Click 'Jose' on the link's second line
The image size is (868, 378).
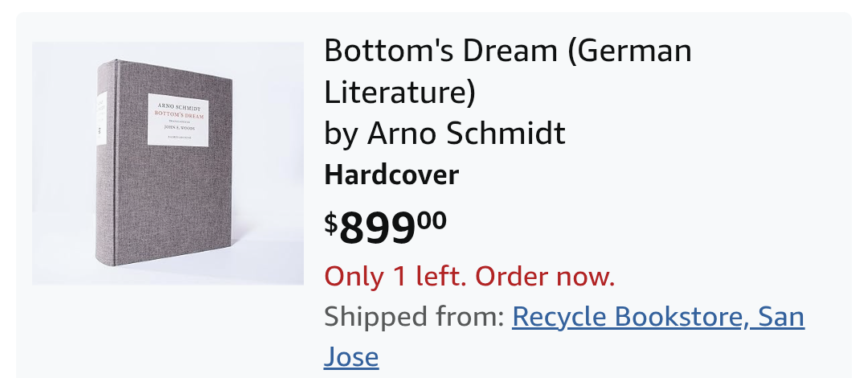pyautogui.click(x=351, y=357)
